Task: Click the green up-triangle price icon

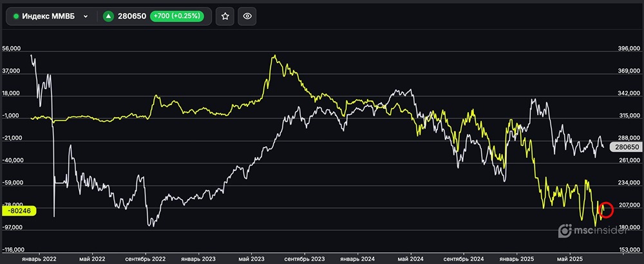Action: pyautogui.click(x=108, y=17)
